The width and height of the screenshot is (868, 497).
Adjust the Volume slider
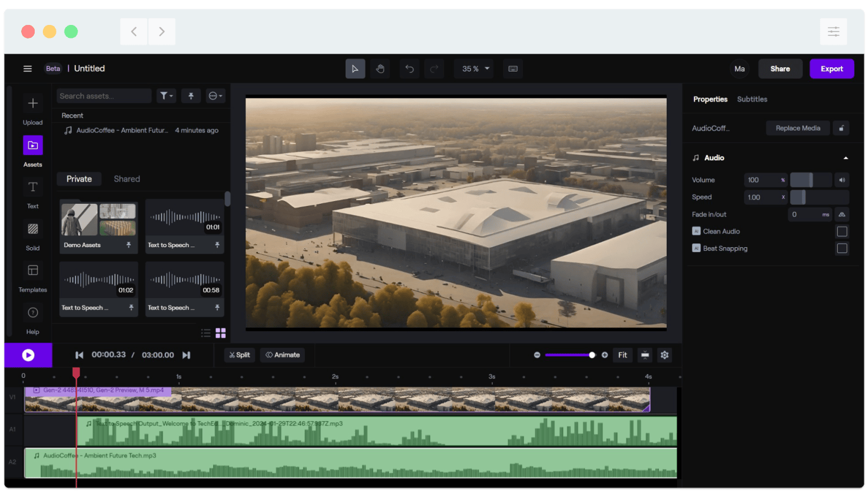click(810, 180)
